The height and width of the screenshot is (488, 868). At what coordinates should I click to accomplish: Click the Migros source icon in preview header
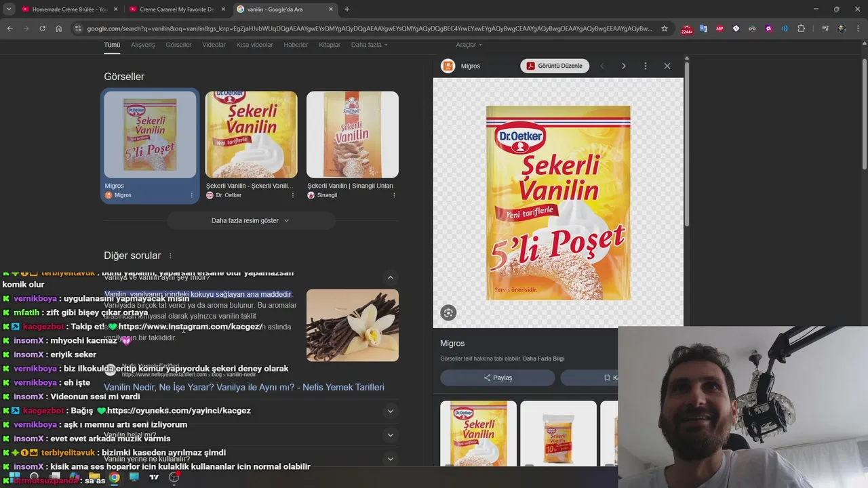448,66
